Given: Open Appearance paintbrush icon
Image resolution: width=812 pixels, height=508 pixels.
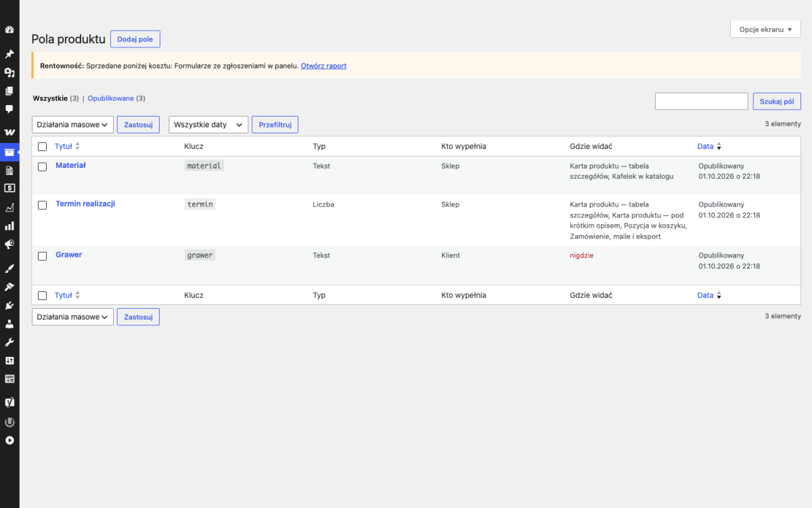Looking at the screenshot, I should (9, 269).
